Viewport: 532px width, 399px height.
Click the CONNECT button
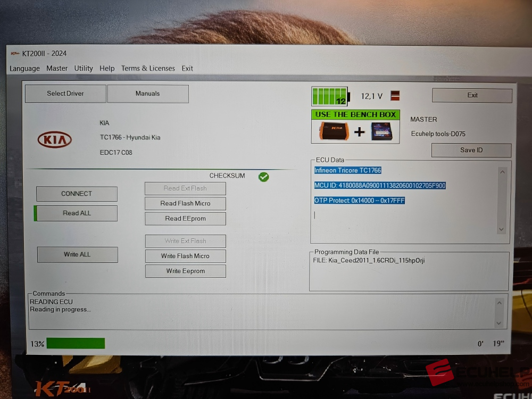coord(77,194)
